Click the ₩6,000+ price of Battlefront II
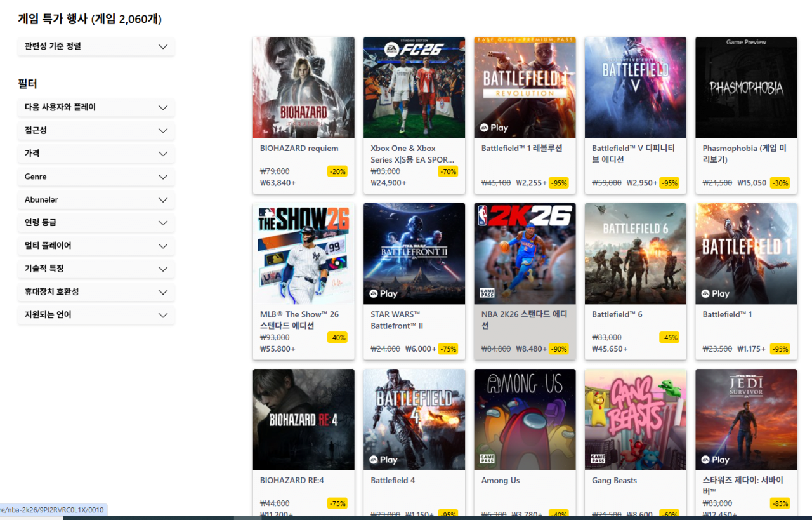This screenshot has width=812, height=520. pyautogui.click(x=421, y=349)
